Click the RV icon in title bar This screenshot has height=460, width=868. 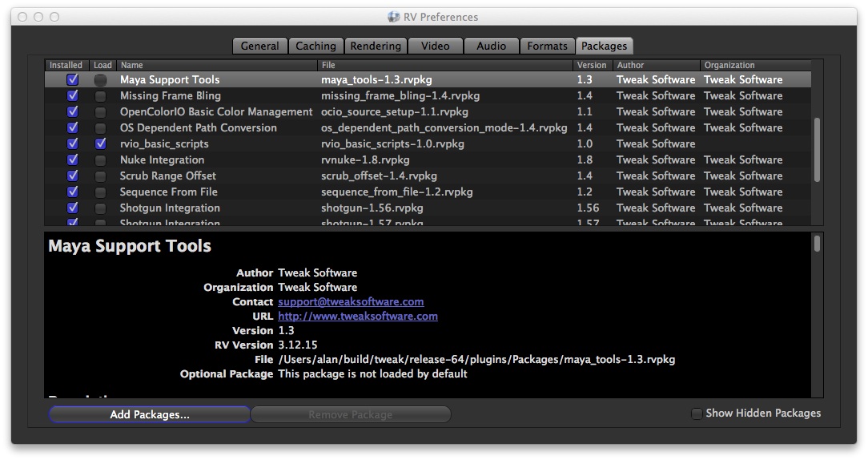pos(394,17)
